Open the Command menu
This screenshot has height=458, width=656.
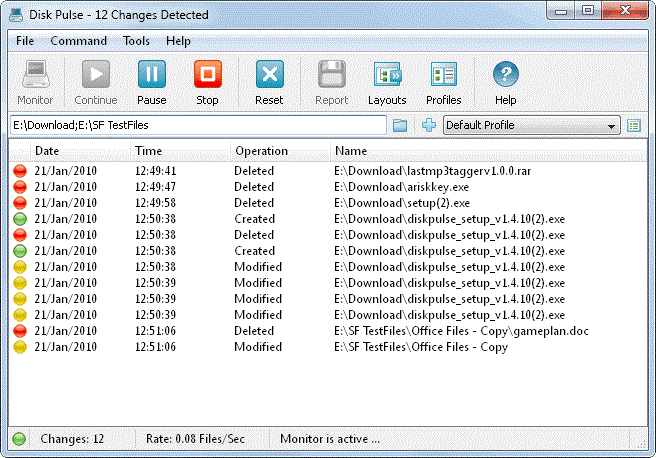click(x=78, y=41)
